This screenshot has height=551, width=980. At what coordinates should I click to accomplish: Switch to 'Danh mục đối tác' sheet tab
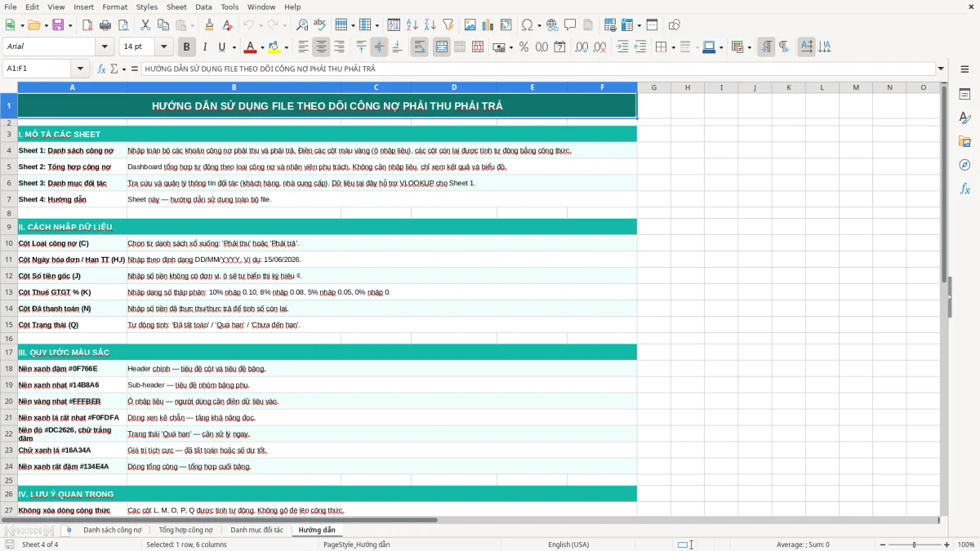[x=256, y=530]
